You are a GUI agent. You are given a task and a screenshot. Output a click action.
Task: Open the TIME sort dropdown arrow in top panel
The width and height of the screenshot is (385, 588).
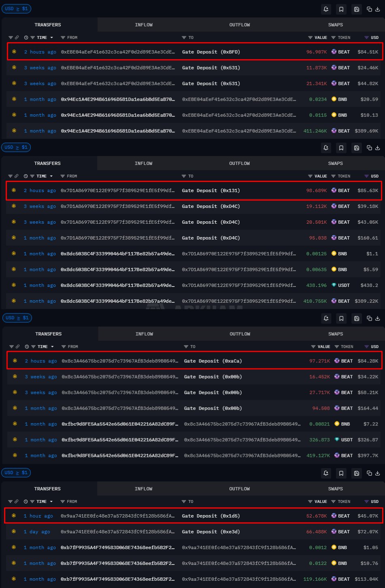(51, 38)
